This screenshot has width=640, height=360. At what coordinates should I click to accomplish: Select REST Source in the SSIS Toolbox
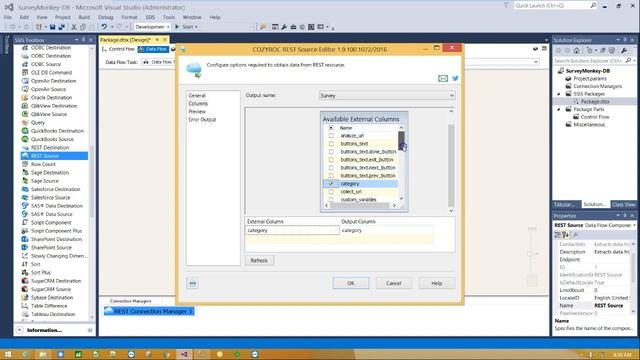point(54,156)
